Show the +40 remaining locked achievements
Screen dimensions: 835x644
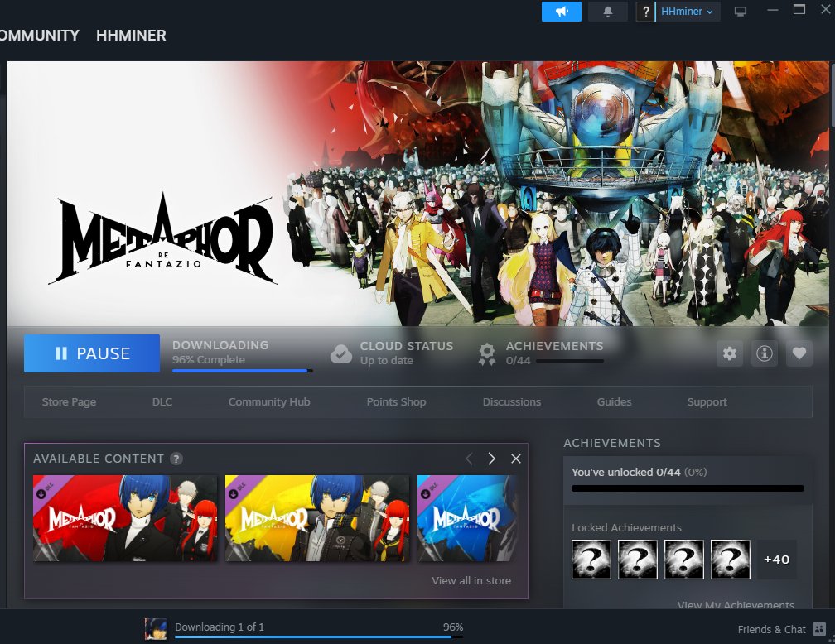pos(776,560)
